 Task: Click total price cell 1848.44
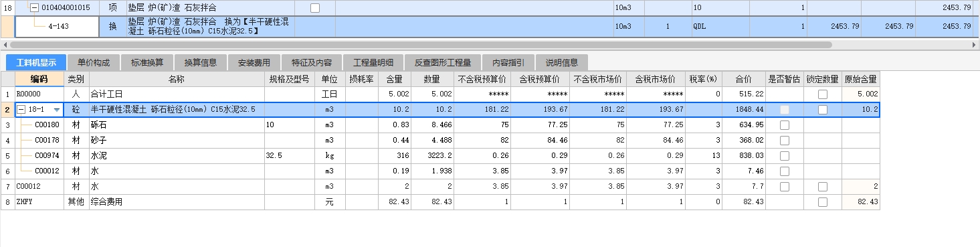(744, 110)
